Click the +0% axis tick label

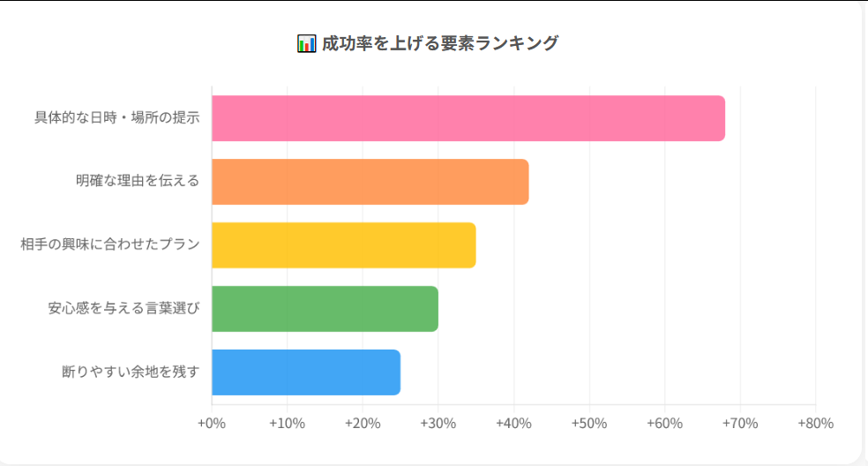coord(212,423)
